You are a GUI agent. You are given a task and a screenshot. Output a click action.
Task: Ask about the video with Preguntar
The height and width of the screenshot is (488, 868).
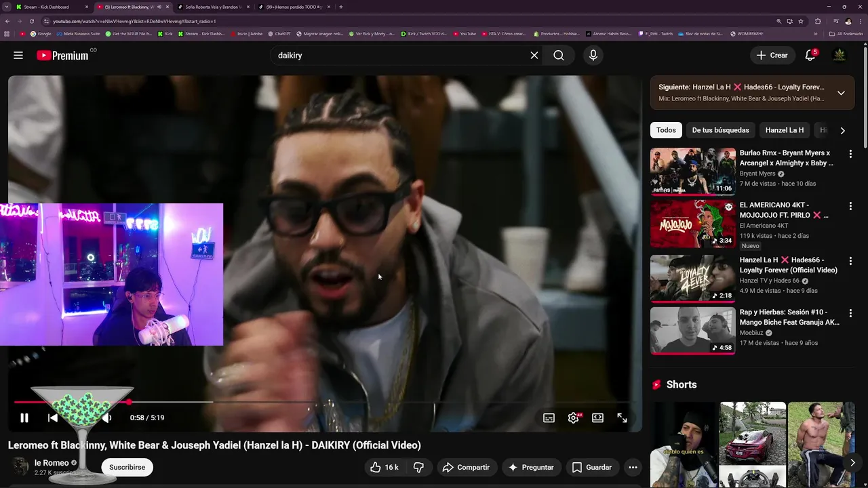[531, 468]
